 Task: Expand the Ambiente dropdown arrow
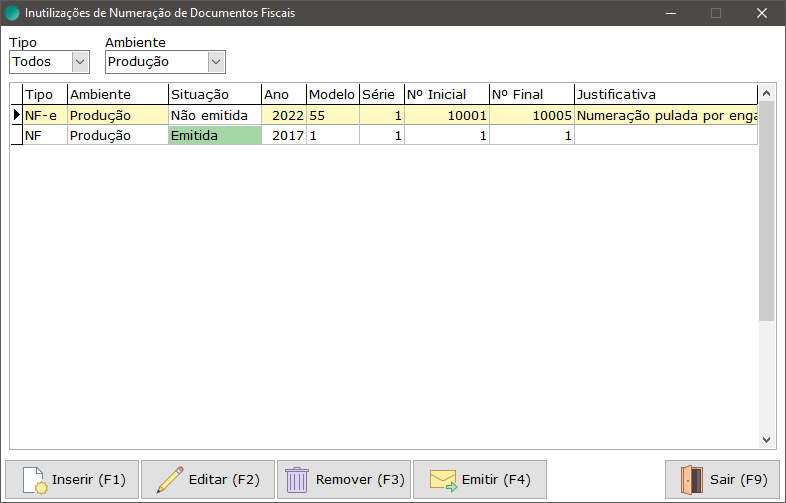216,62
